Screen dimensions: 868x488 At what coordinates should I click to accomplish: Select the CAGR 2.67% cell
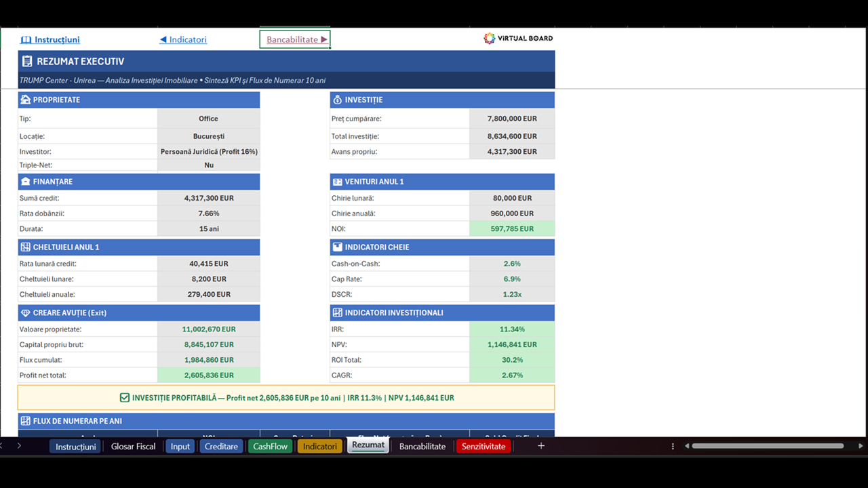pos(512,375)
